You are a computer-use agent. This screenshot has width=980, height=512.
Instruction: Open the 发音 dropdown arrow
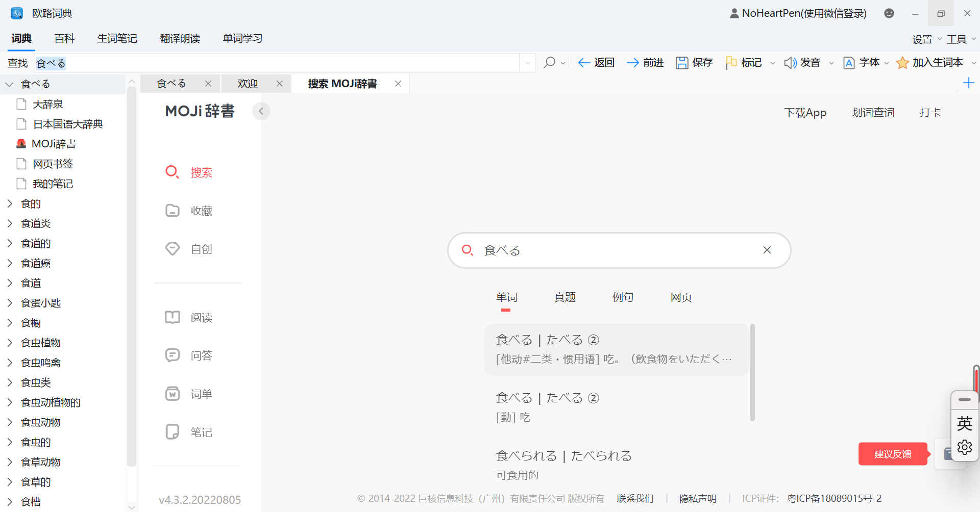tap(831, 63)
